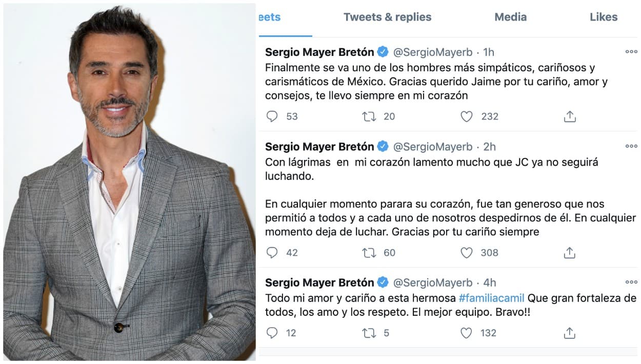This screenshot has width=641, height=364.
Task: Select the retweet icon on the second tweet
Action: coord(368,252)
